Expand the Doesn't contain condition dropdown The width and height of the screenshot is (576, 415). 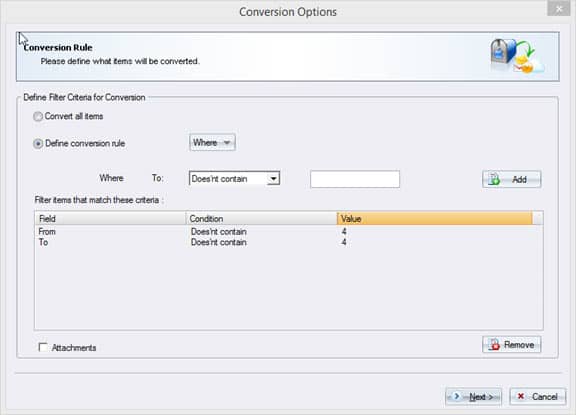pos(234,179)
